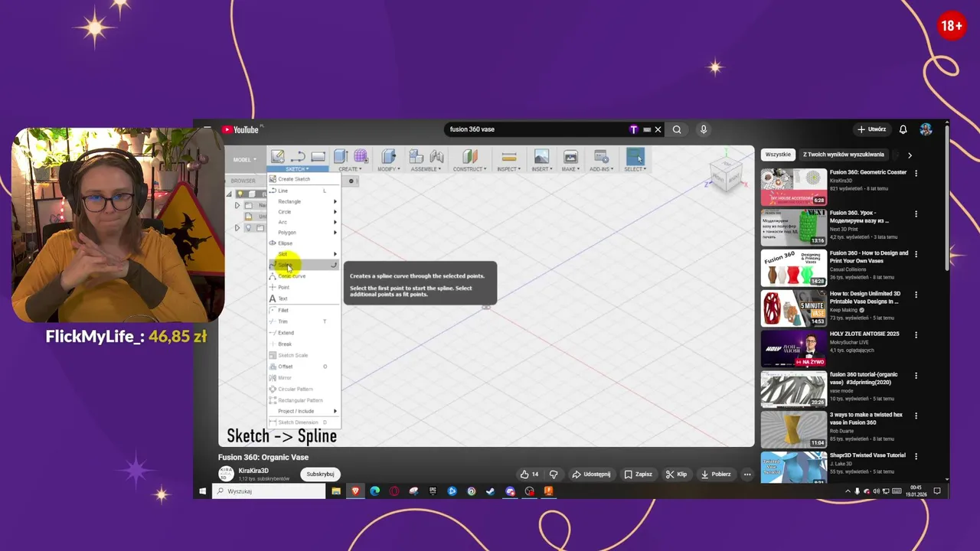Click the Extrude icon in CREATE group
Image resolution: width=980 pixels, height=551 pixels.
point(341,157)
